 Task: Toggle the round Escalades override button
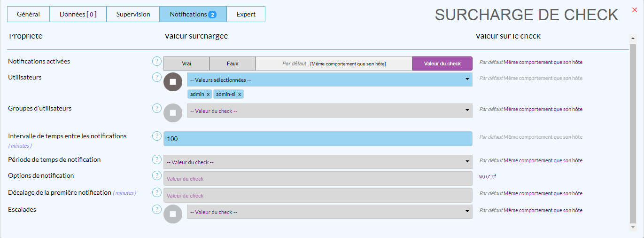173,214
